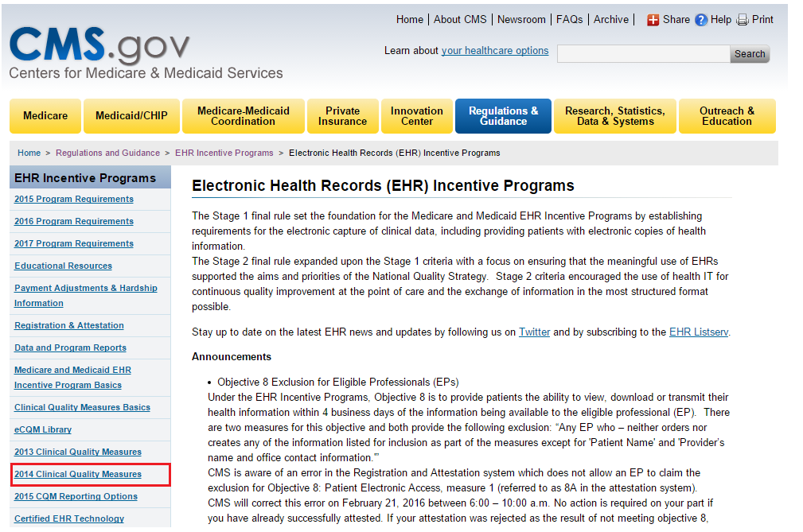Click the Search button

[x=750, y=54]
